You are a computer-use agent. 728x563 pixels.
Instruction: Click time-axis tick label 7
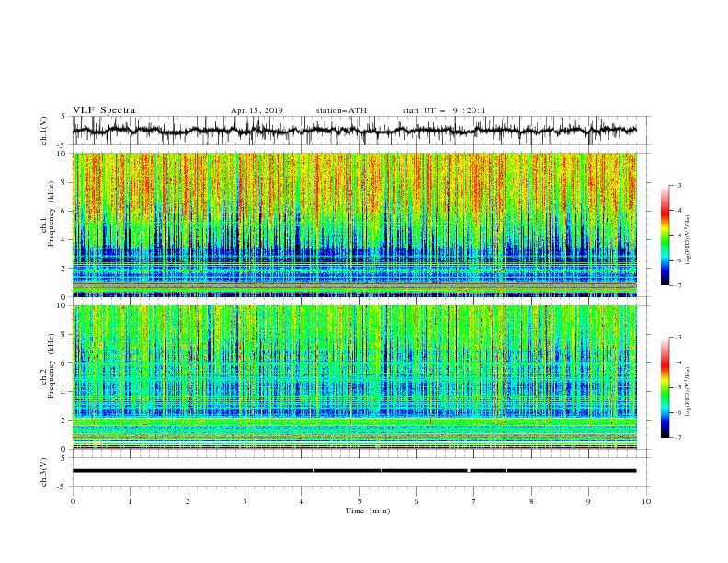[474, 501]
